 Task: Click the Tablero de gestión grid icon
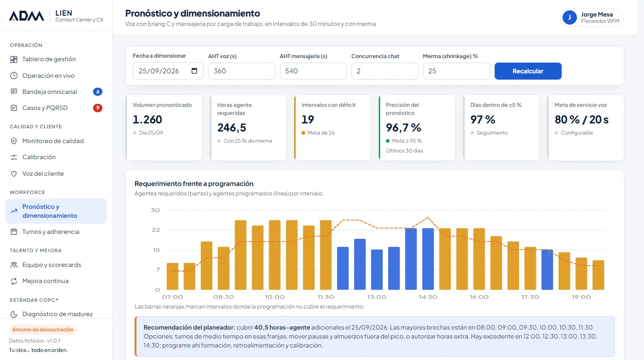tap(14, 59)
